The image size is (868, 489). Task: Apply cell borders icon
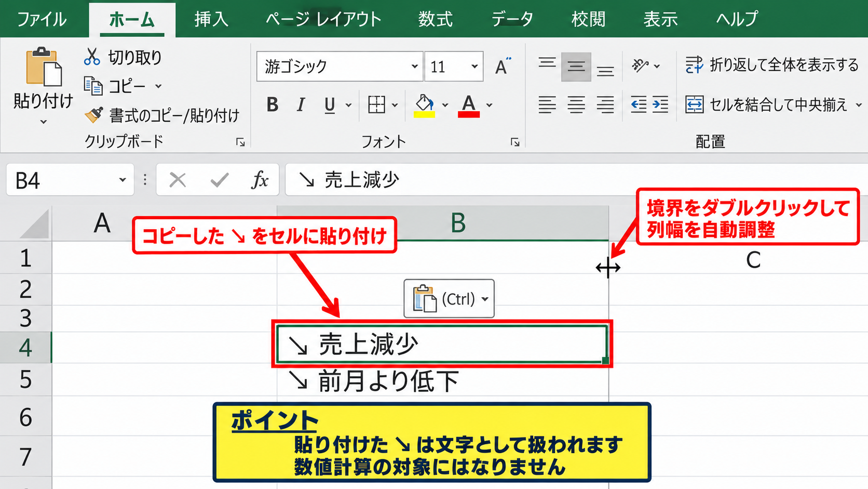[377, 105]
